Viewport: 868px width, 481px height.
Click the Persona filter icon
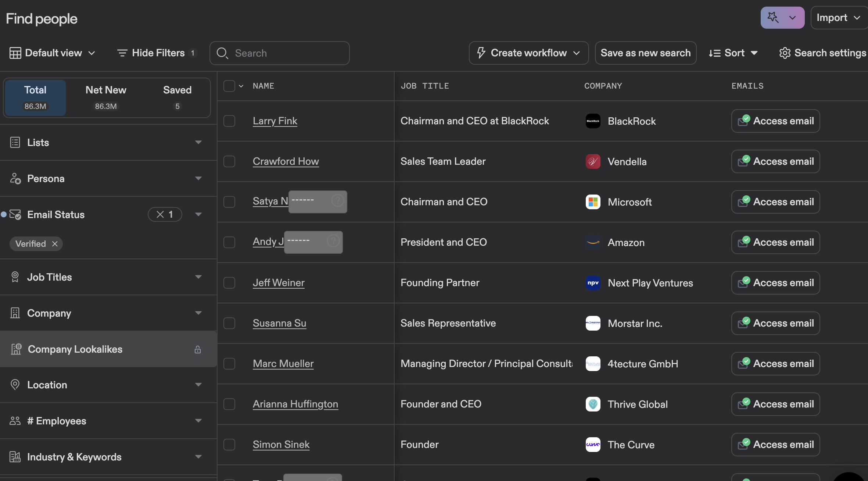tap(15, 178)
